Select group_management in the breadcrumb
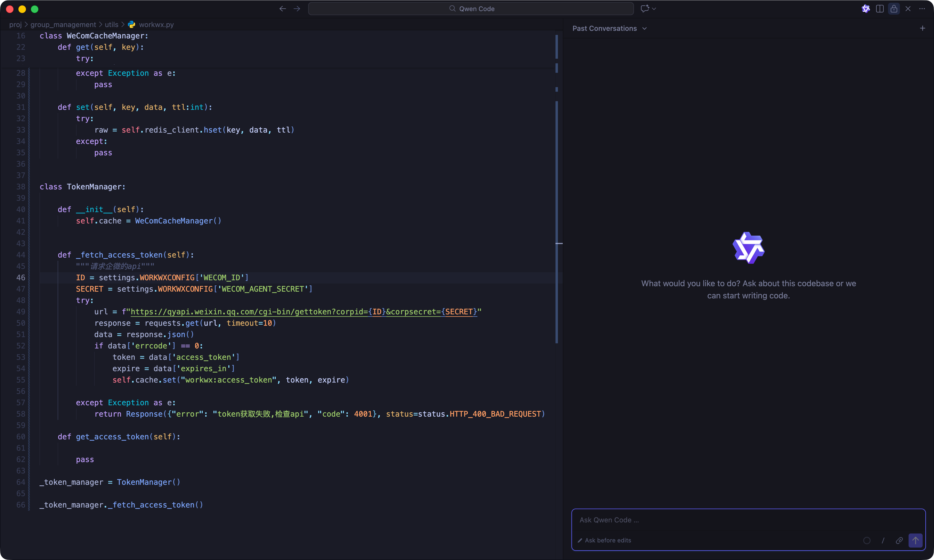 tap(63, 25)
